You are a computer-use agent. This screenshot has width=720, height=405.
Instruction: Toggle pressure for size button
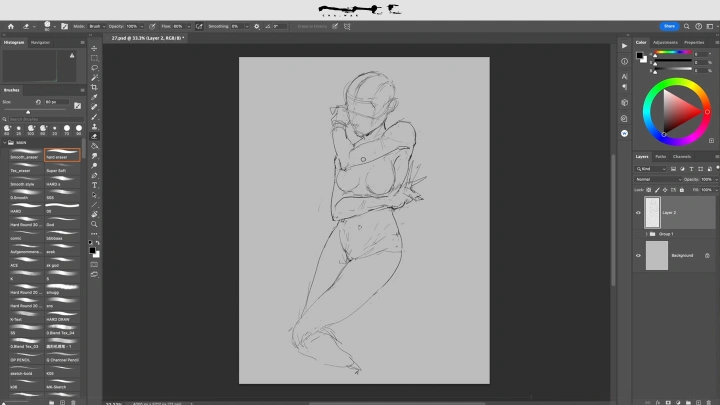335,27
